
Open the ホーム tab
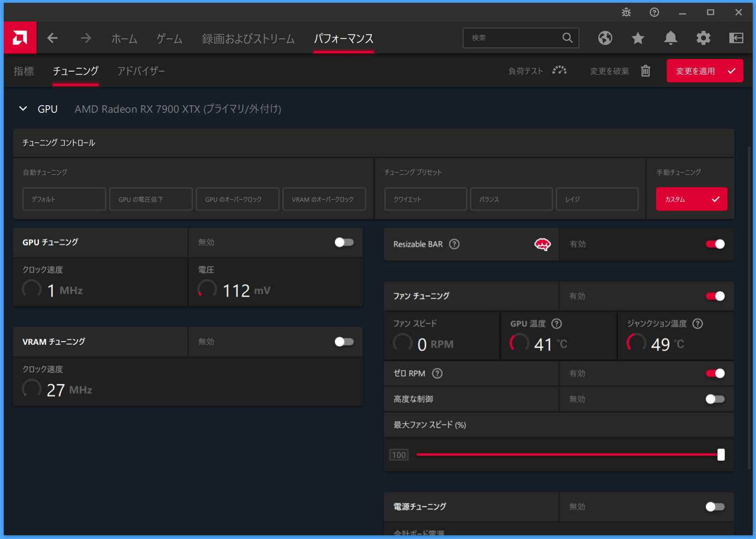124,38
